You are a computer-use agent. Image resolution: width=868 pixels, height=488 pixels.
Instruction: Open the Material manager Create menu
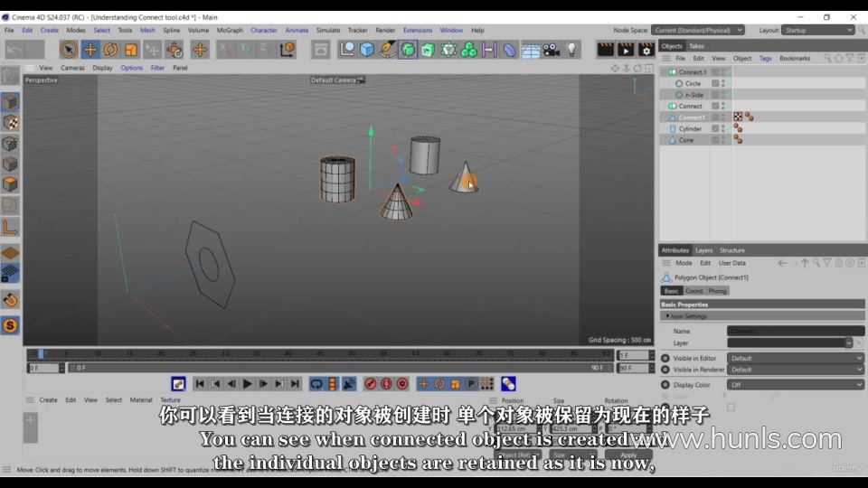tap(48, 400)
